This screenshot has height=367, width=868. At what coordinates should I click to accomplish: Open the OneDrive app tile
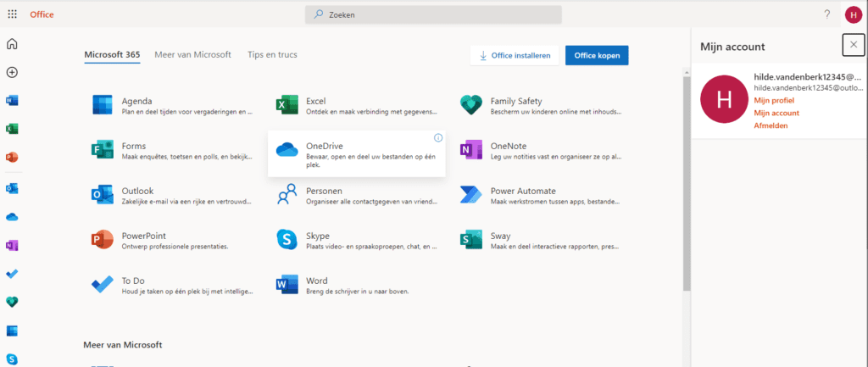(357, 154)
